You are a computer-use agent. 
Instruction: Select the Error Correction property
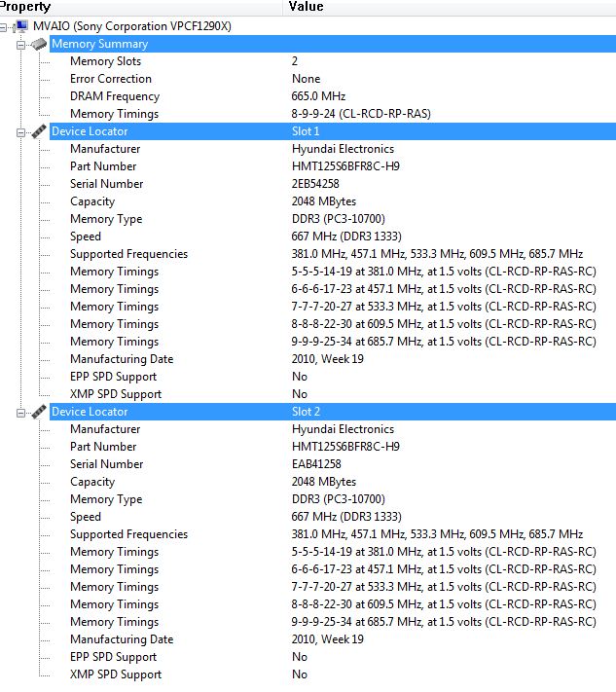coord(111,79)
